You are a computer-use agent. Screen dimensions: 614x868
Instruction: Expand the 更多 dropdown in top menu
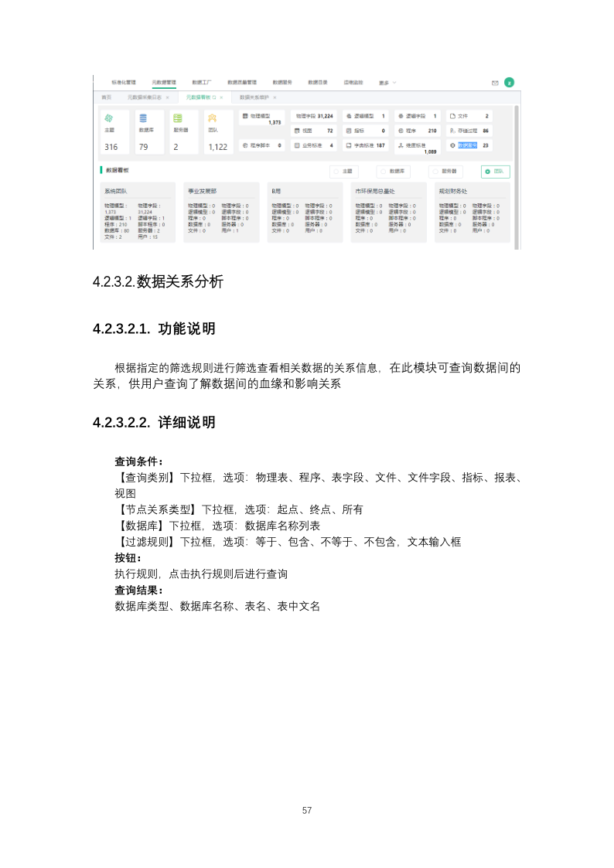[x=387, y=83]
